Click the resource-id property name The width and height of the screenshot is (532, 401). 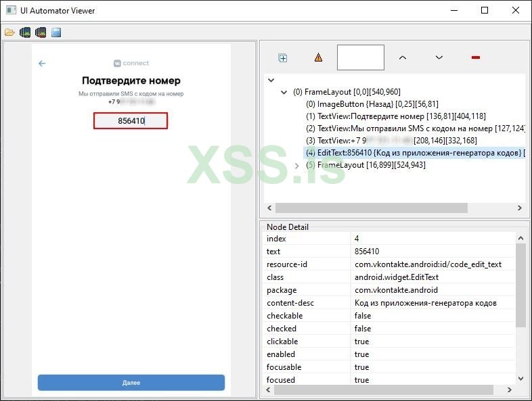pos(287,264)
